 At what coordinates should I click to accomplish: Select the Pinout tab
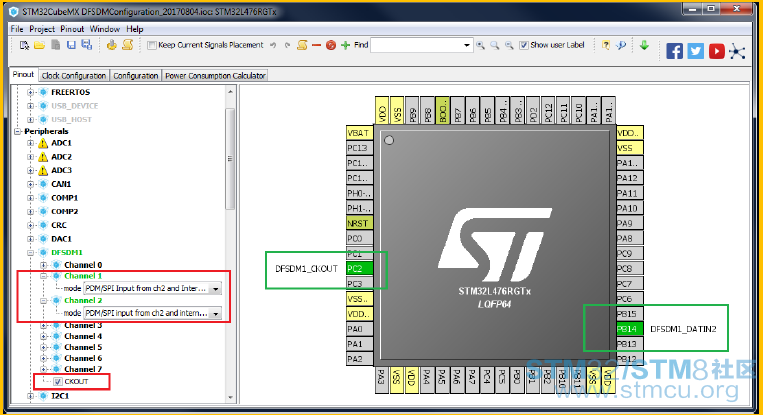click(x=23, y=74)
